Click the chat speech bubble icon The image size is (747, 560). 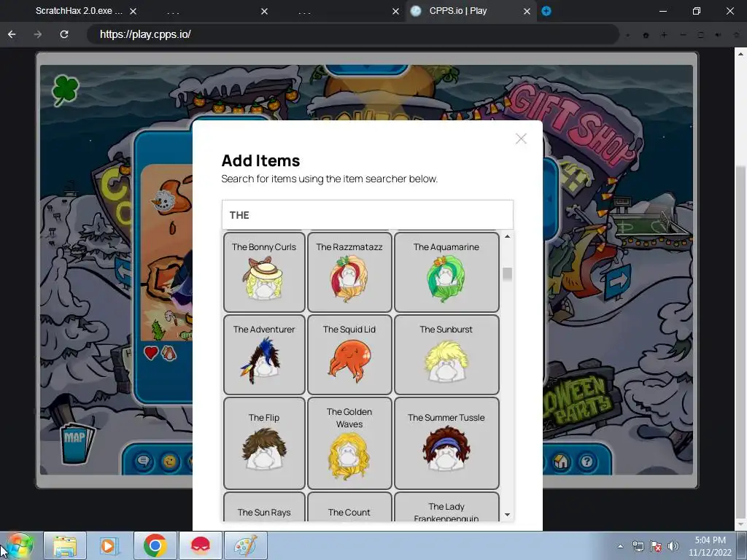click(144, 461)
